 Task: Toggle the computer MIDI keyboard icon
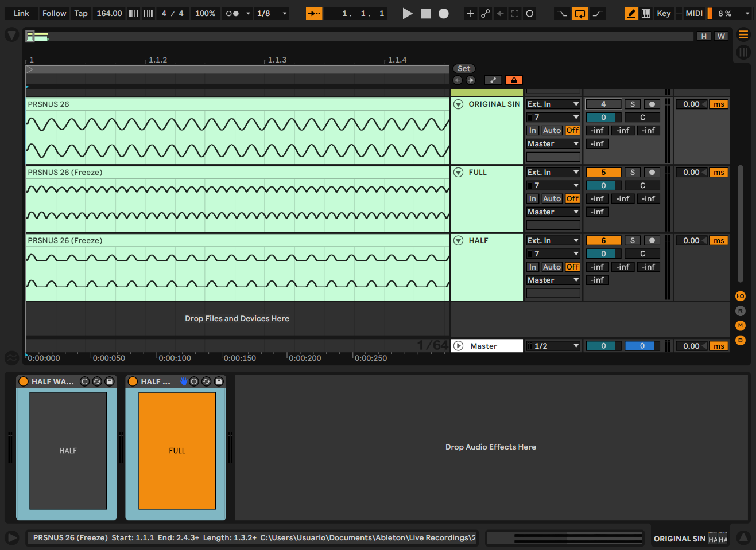pyautogui.click(x=646, y=13)
